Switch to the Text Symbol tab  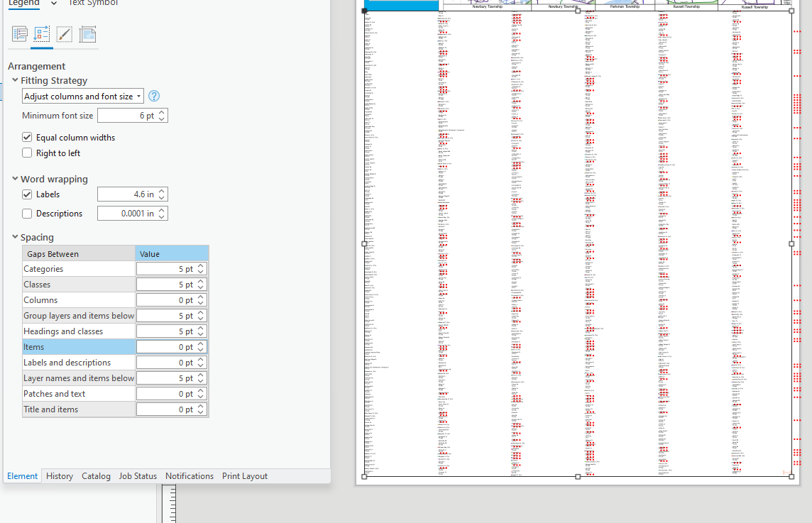click(x=92, y=4)
